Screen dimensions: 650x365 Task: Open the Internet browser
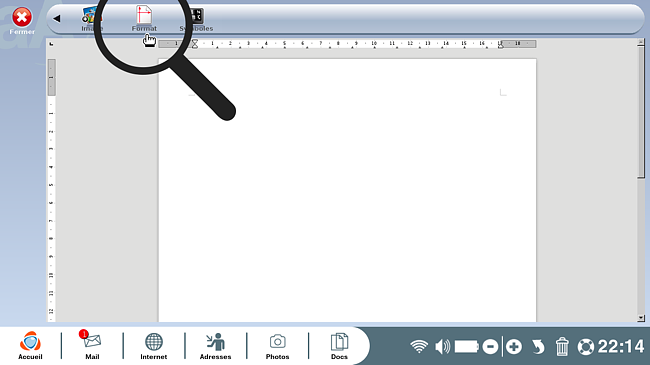tap(153, 345)
